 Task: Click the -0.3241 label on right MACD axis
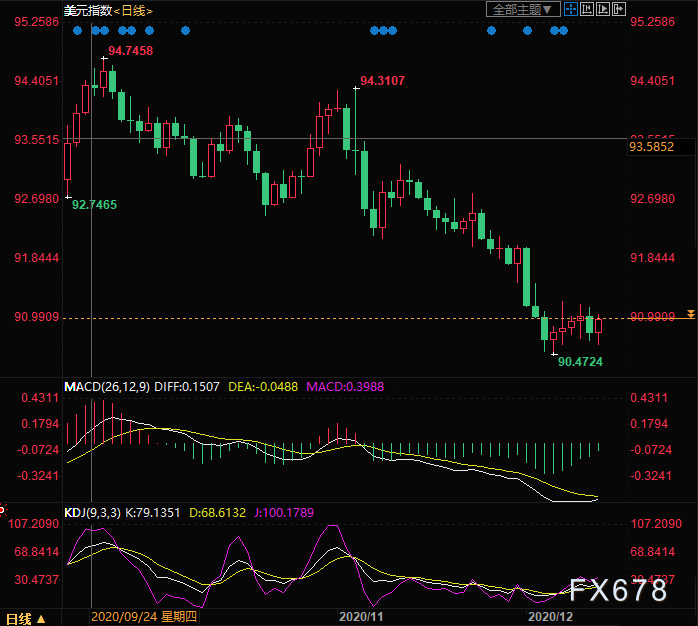pyautogui.click(x=651, y=476)
